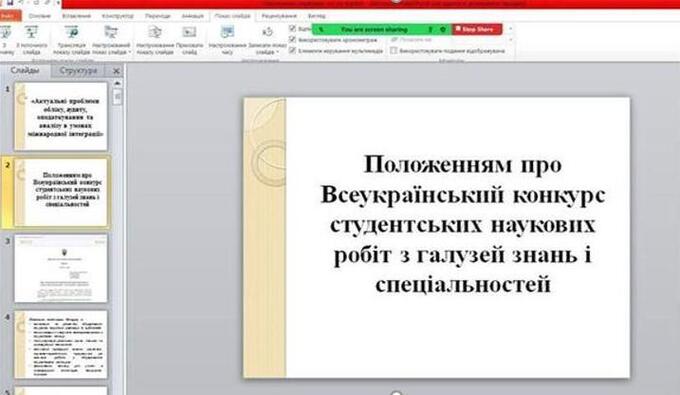The width and height of the screenshot is (680, 395).
Task: Enable Використовувати подання відображення presenter view
Action: (393, 51)
